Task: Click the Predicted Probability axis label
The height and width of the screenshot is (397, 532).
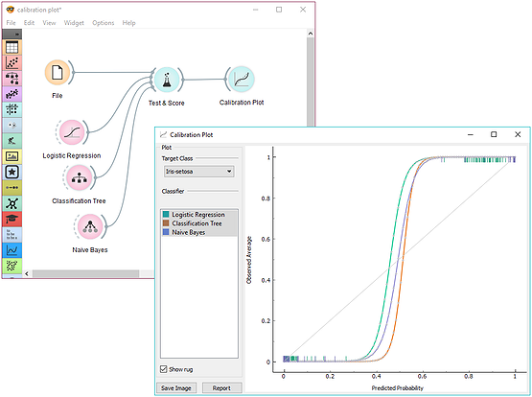Action: pyautogui.click(x=397, y=387)
